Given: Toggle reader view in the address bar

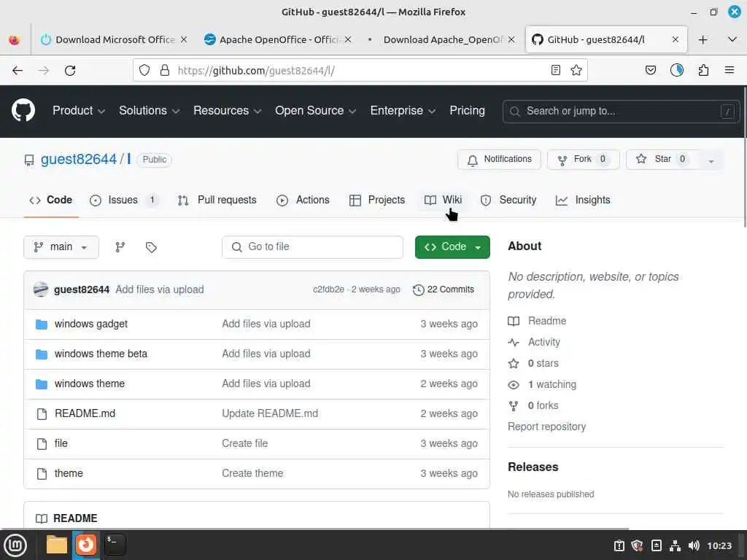Looking at the screenshot, I should (555, 71).
